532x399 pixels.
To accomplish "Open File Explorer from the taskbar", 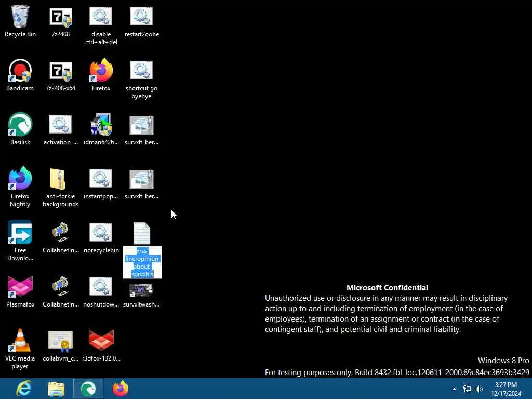I will tap(56, 389).
